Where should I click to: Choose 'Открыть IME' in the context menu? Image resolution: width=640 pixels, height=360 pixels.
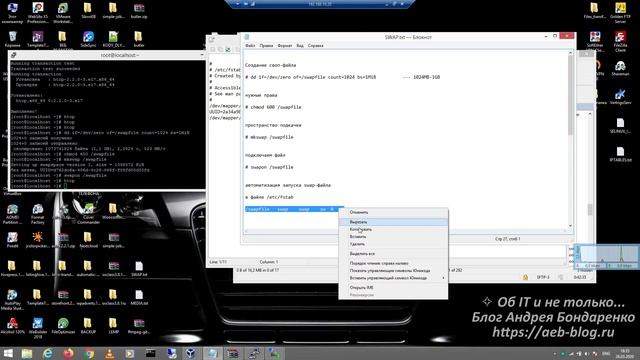[393, 288]
